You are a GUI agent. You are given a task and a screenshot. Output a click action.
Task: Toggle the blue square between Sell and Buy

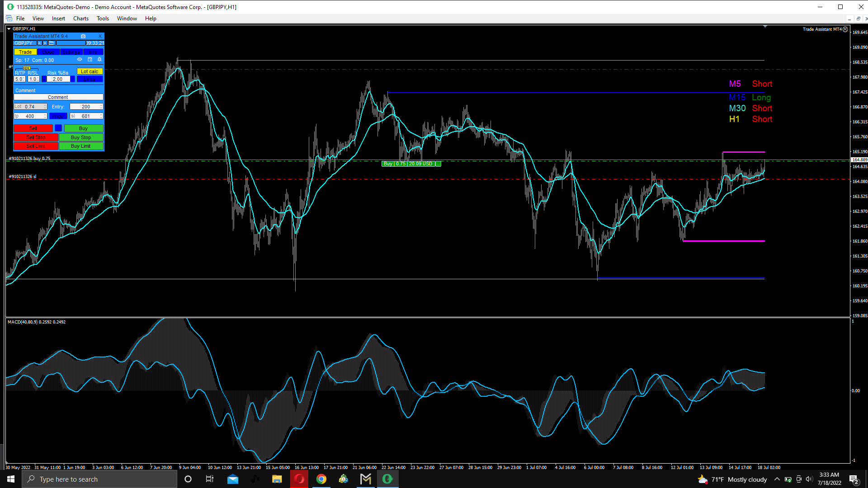click(x=58, y=128)
